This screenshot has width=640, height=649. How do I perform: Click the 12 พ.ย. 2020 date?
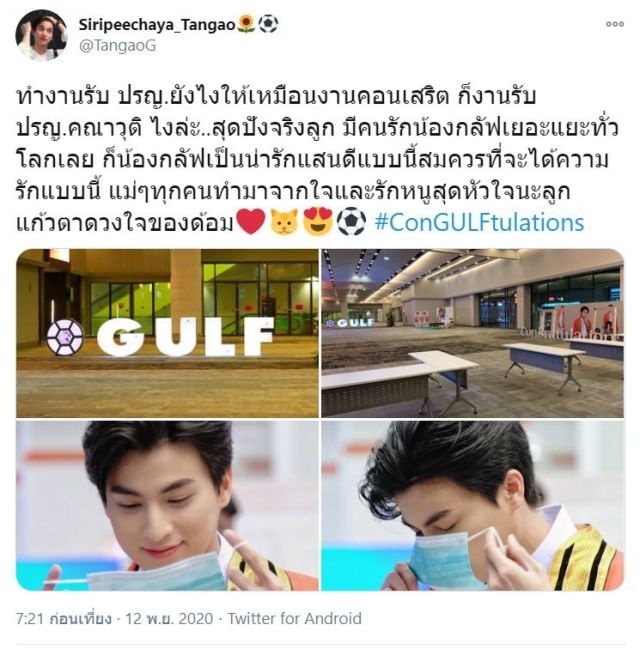pos(169,618)
